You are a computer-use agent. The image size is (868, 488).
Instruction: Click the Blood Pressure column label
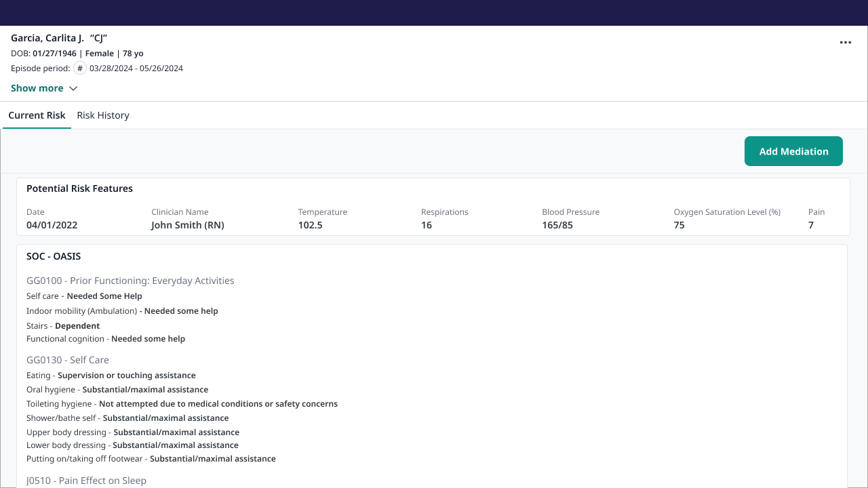click(x=571, y=212)
